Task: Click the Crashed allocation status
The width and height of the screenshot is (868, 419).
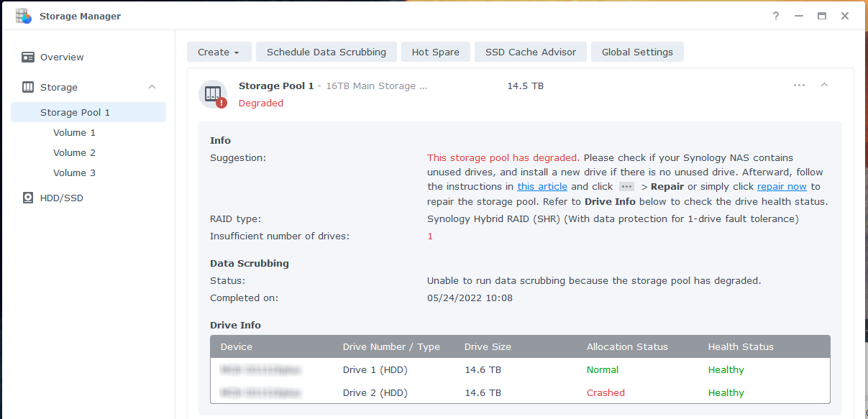Action: (606, 392)
